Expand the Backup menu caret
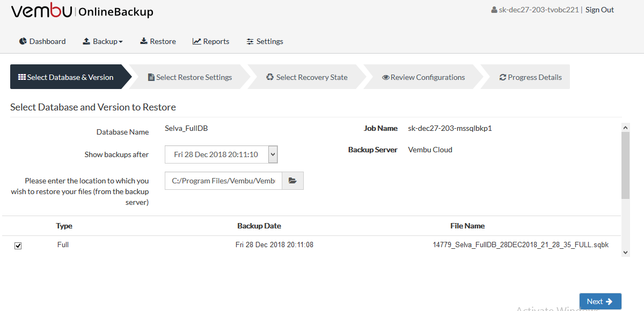This screenshot has width=644, height=311. coord(121,42)
